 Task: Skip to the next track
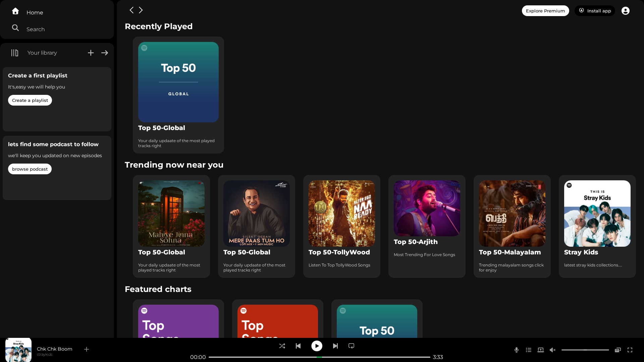tap(335, 346)
